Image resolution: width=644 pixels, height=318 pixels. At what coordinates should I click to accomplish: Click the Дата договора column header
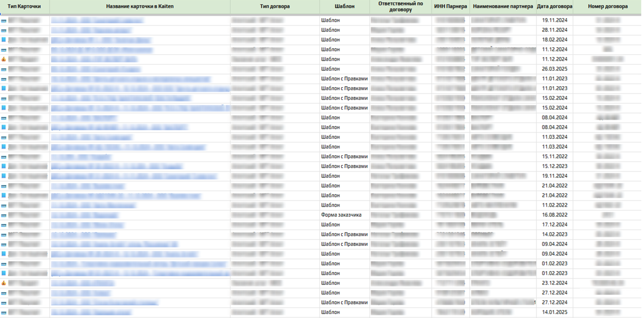tap(555, 7)
